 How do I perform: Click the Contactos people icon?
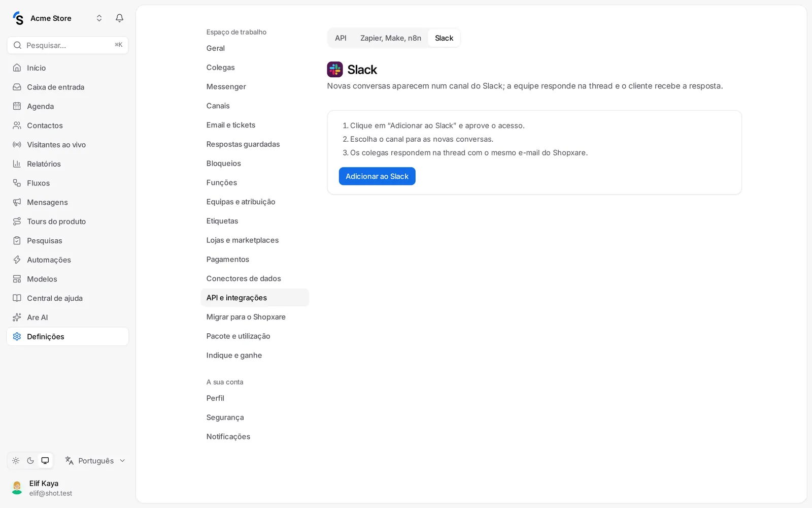point(17,125)
